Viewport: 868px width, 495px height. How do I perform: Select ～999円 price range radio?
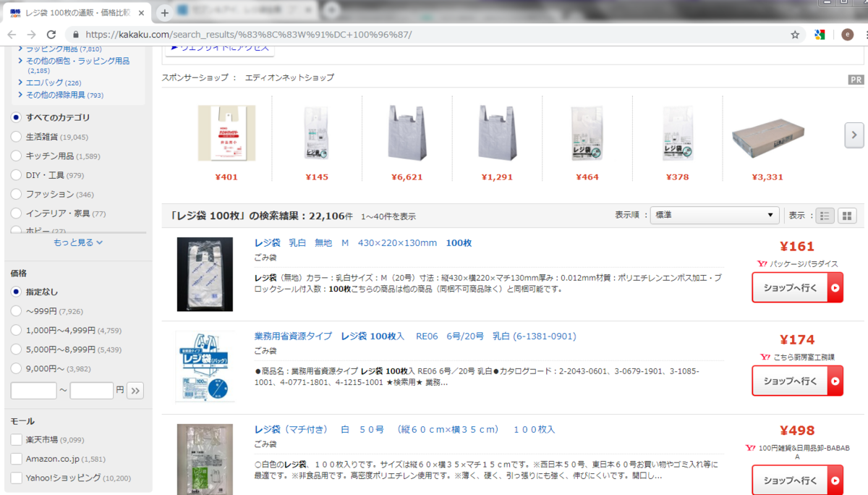pos(17,311)
